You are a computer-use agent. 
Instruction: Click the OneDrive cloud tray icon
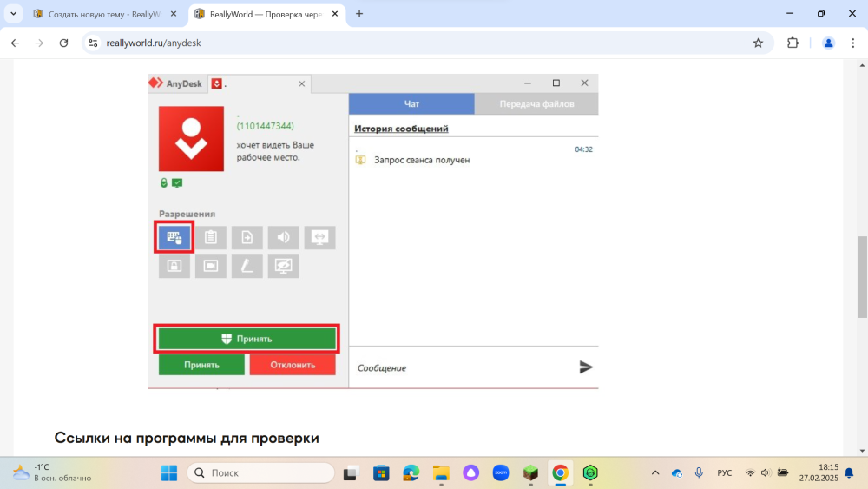676,473
